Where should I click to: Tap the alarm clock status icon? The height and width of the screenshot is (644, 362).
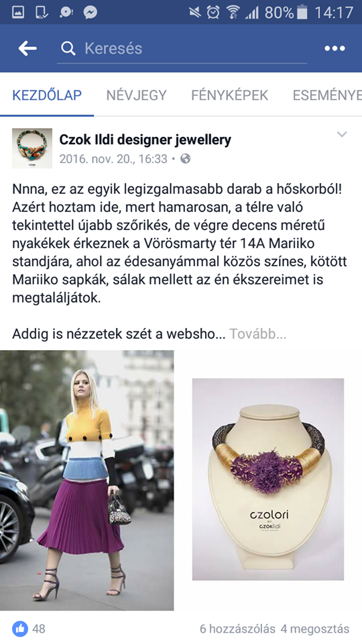pos(213,12)
